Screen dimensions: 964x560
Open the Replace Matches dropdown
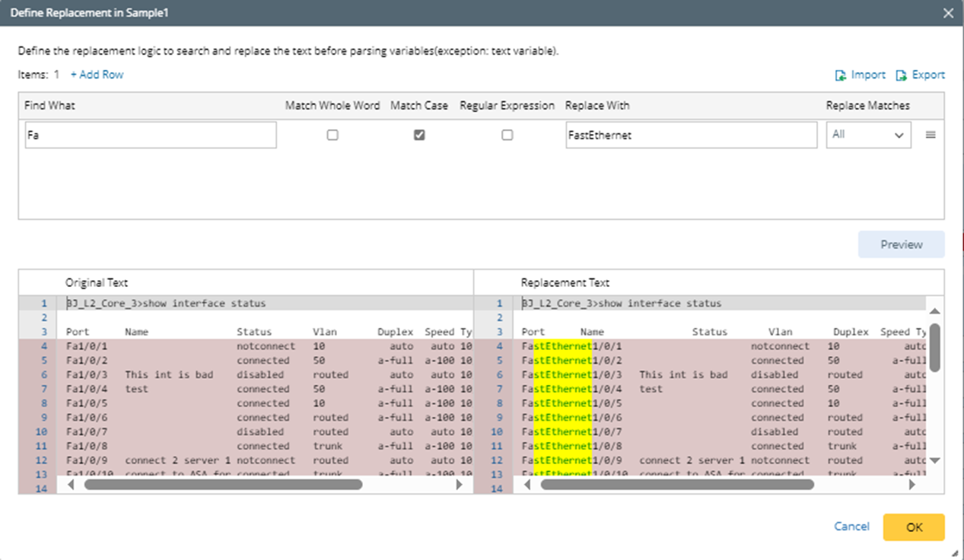[x=868, y=135]
